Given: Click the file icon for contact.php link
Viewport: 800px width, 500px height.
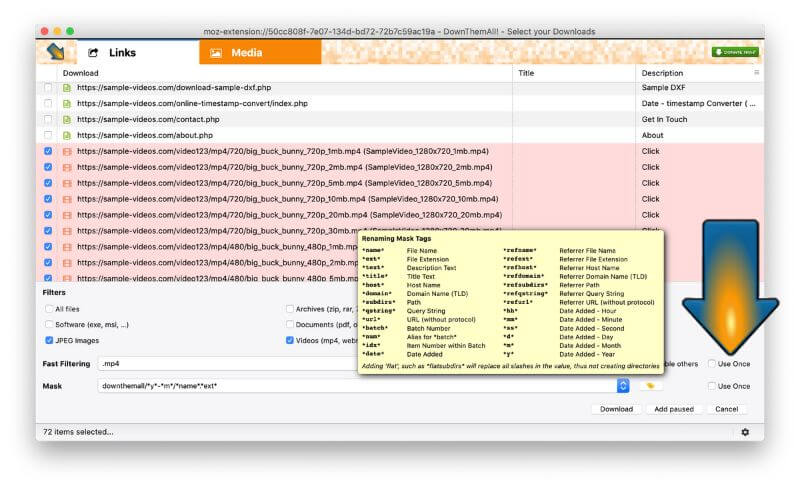Looking at the screenshot, I should 67,119.
